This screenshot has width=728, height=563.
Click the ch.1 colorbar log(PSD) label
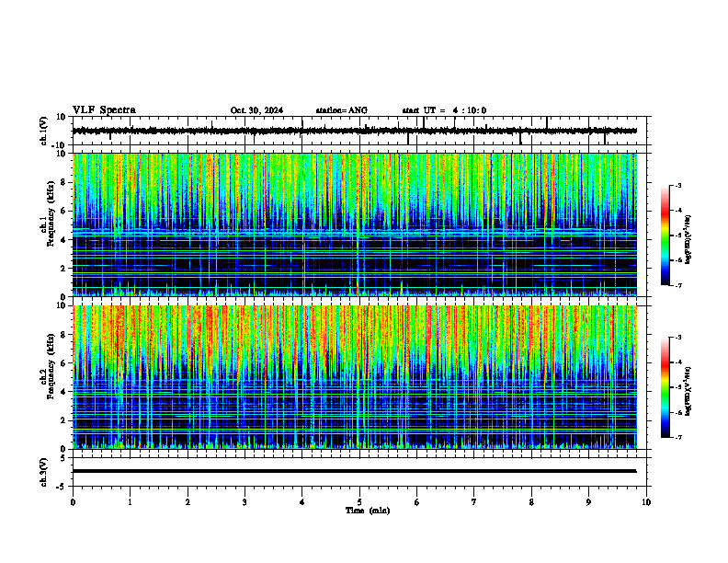[688, 240]
